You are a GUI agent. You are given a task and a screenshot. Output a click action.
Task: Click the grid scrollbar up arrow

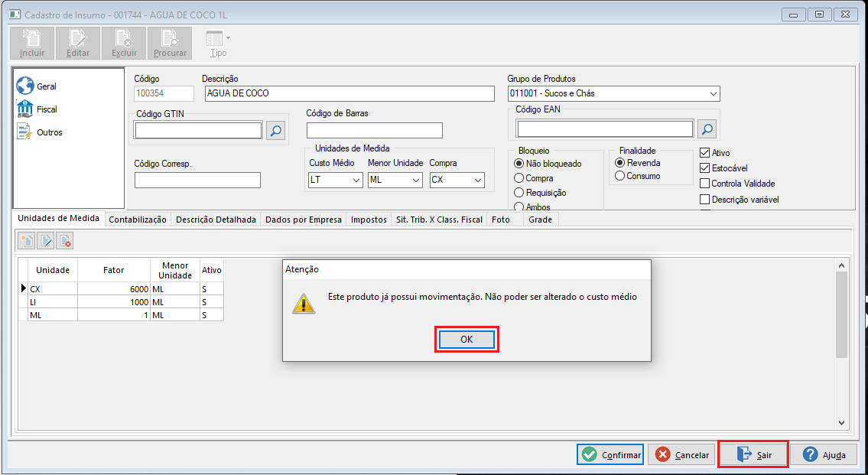pyautogui.click(x=841, y=265)
